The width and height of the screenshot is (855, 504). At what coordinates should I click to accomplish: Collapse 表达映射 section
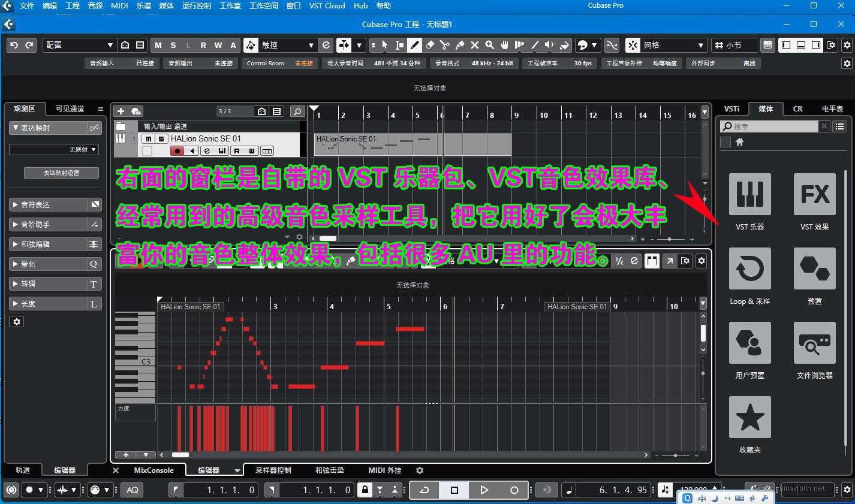click(x=48, y=128)
